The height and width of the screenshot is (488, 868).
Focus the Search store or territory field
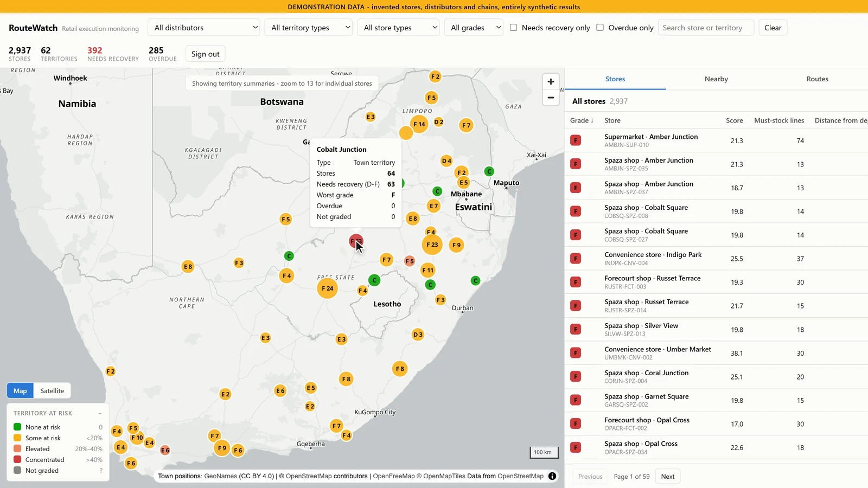pos(706,28)
